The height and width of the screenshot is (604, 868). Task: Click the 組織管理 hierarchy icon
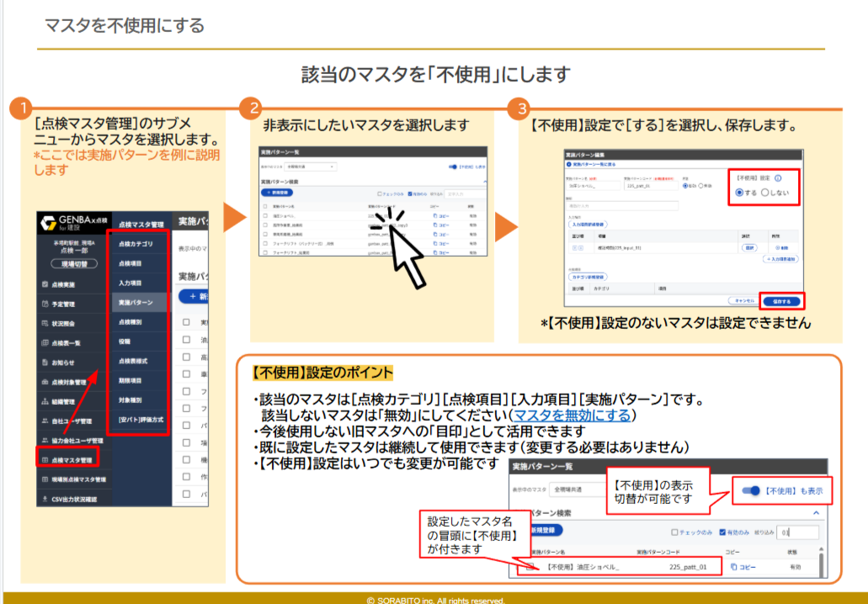coord(45,401)
